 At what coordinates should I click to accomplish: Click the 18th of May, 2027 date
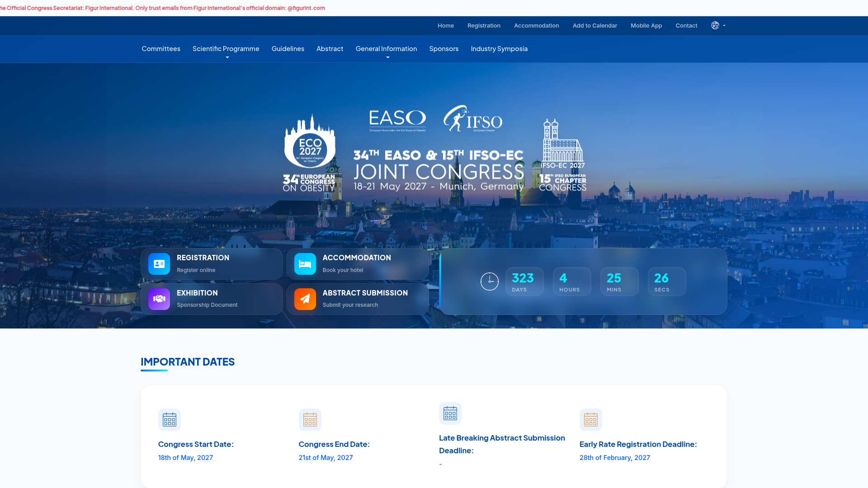point(185,458)
